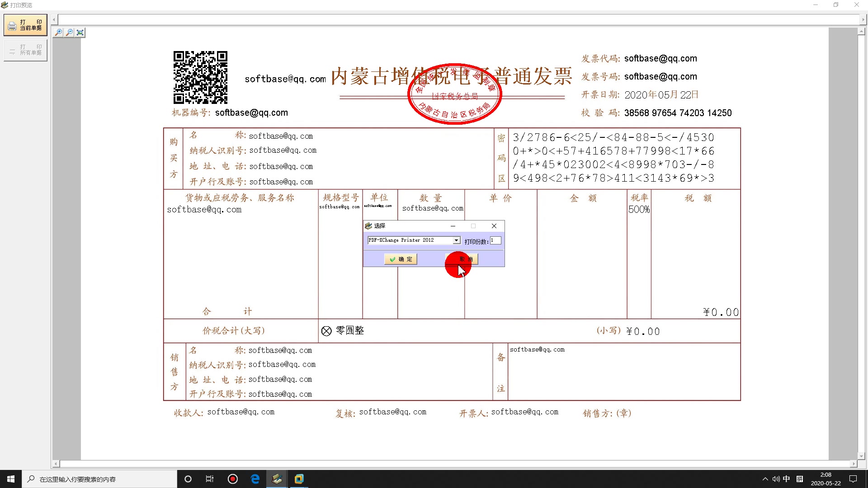Image resolution: width=868 pixels, height=488 pixels.
Task: Open Microsoft Edge from the taskbar
Action: coord(255,479)
